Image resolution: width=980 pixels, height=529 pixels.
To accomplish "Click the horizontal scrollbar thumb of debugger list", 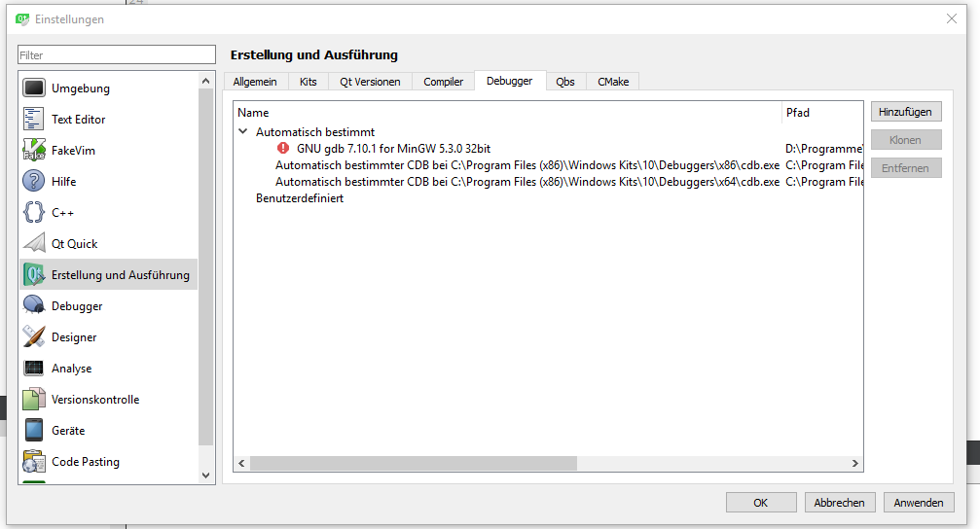I will pyautogui.click(x=414, y=464).
